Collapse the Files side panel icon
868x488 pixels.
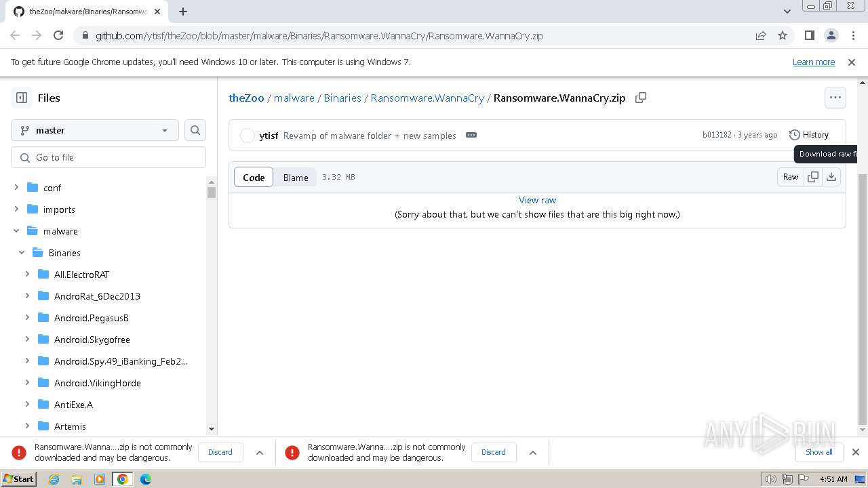pos(22,98)
